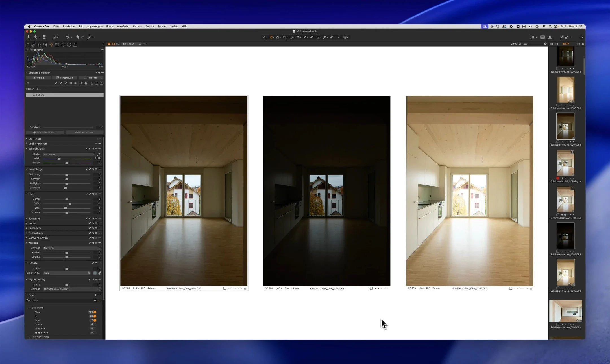The height and width of the screenshot is (364, 610).
Task: Toggle selection checkbox for Schriberschiess_Oele_0006.CR3
Action: [x=511, y=288]
